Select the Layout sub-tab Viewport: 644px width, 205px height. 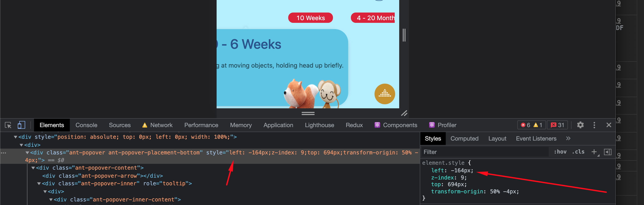(497, 139)
